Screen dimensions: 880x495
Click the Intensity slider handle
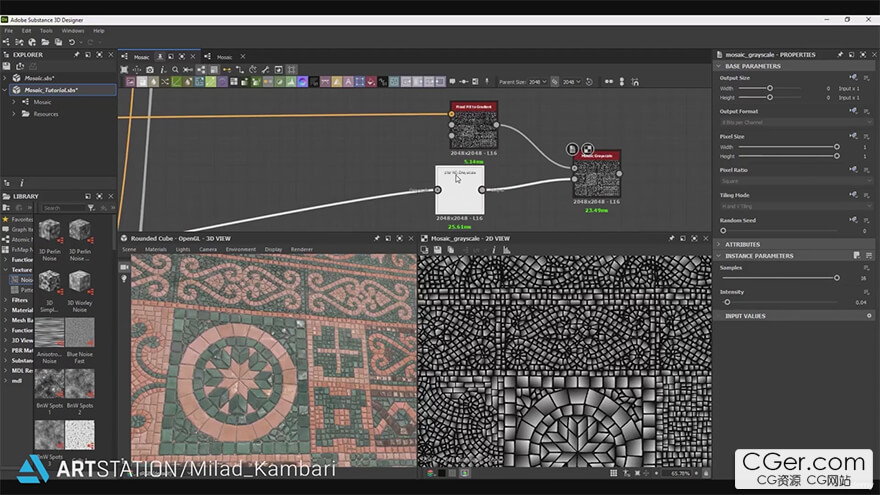tap(727, 302)
